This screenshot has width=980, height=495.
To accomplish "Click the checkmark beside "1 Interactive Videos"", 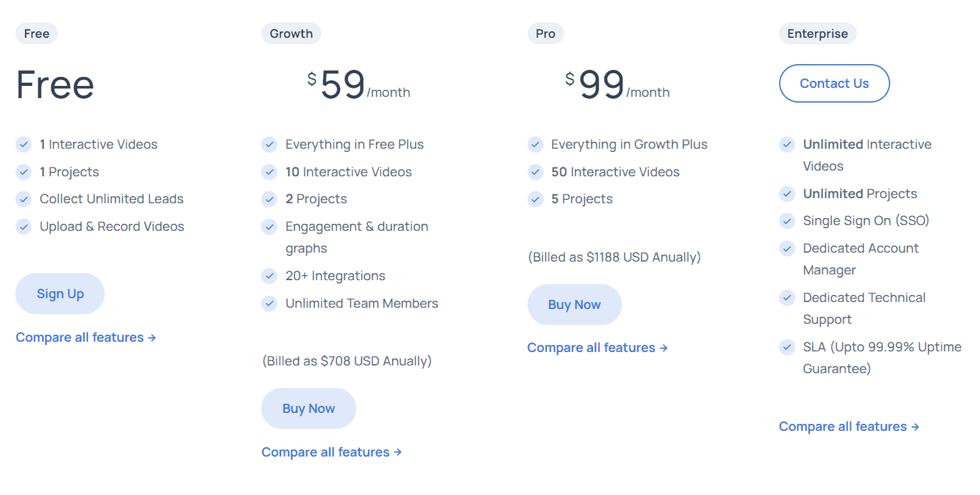I will coord(24,144).
